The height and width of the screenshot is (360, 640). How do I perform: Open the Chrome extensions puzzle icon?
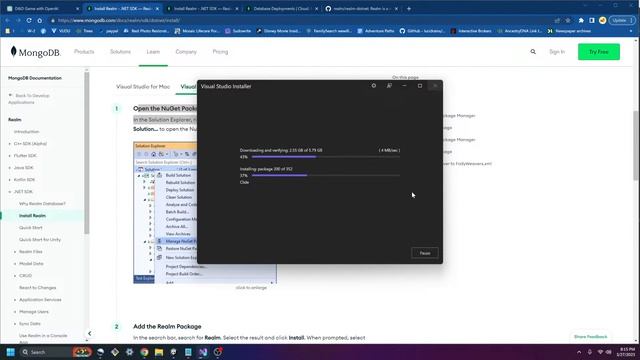coord(581,20)
